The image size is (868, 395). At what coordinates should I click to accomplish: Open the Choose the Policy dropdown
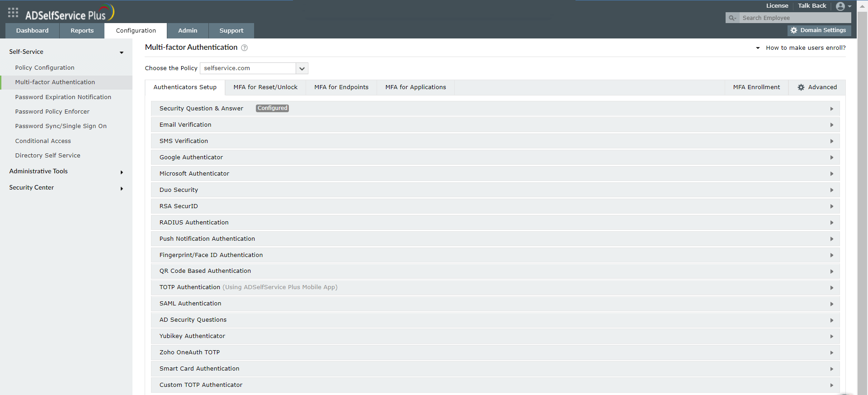(x=254, y=68)
